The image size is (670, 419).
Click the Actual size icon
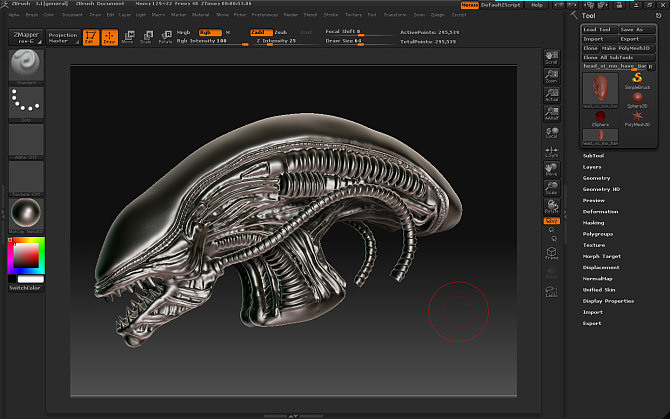pyautogui.click(x=552, y=94)
